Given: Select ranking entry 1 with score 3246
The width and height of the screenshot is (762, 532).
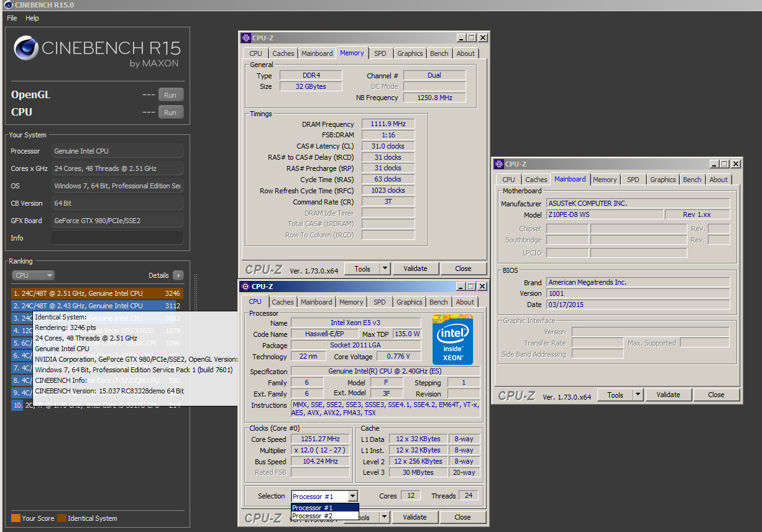Looking at the screenshot, I should tap(97, 293).
